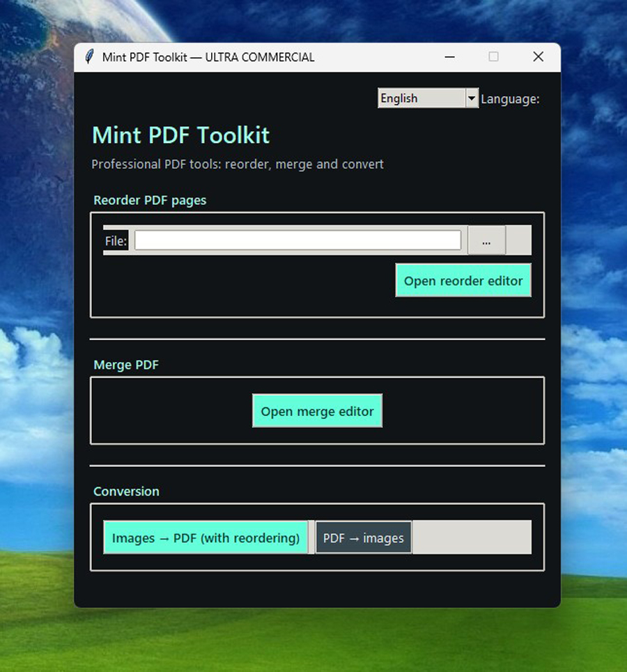
Task: Click the Open reorder editor button
Action: click(x=463, y=281)
